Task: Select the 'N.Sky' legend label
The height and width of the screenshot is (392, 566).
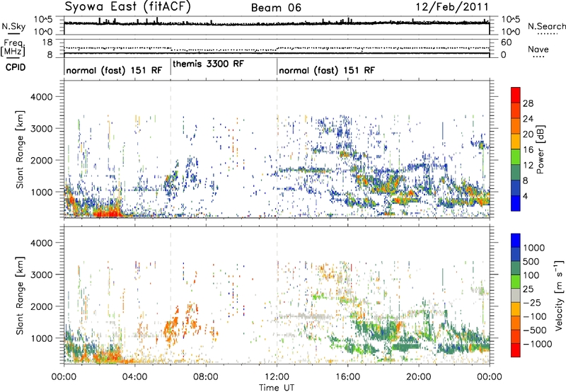Action: [13, 26]
